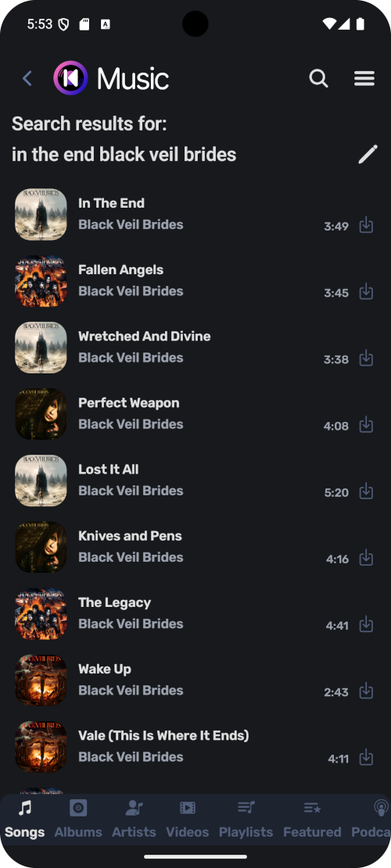Download the song Perfect Weapon
The height and width of the screenshot is (868, 391).
tap(366, 424)
